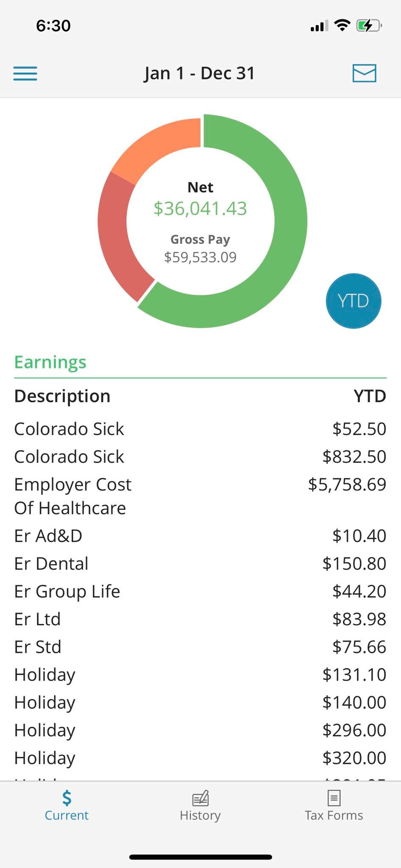401x868 pixels.
Task: Tap the History pencil icon
Action: coord(200,798)
